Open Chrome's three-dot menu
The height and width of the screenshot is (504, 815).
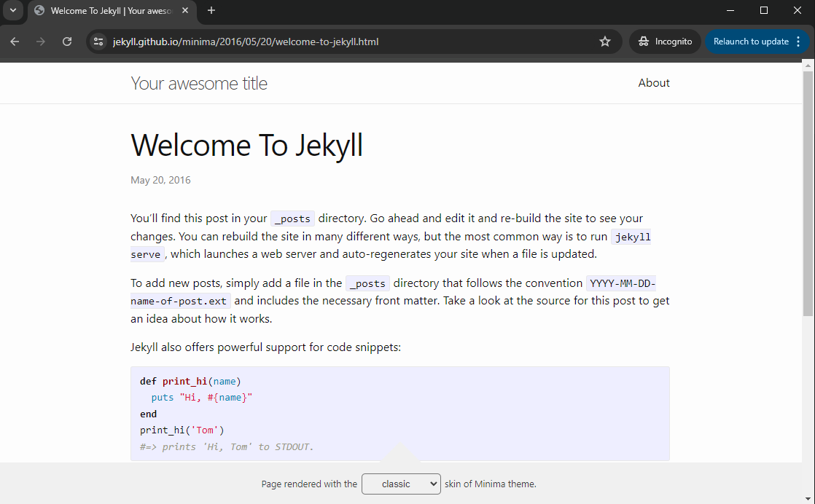pyautogui.click(x=798, y=42)
